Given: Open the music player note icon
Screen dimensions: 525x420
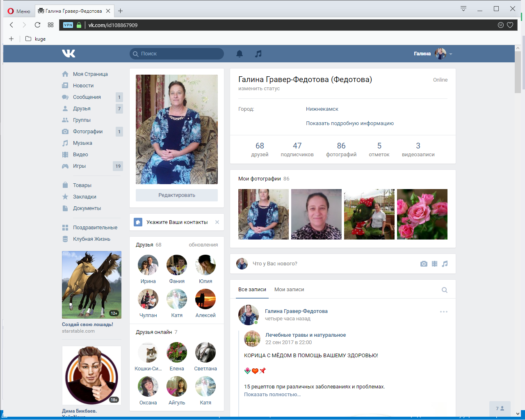Looking at the screenshot, I should [x=258, y=54].
